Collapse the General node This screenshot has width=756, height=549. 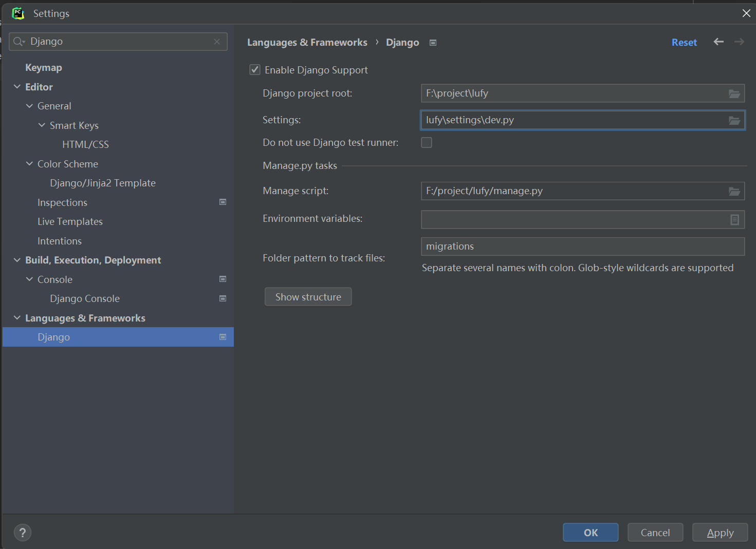pyautogui.click(x=29, y=106)
